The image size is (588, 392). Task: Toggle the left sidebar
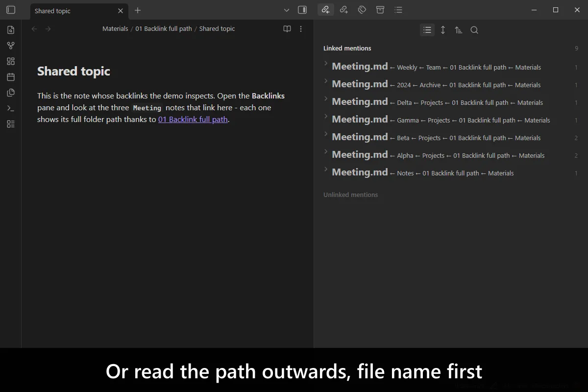pyautogui.click(x=11, y=10)
